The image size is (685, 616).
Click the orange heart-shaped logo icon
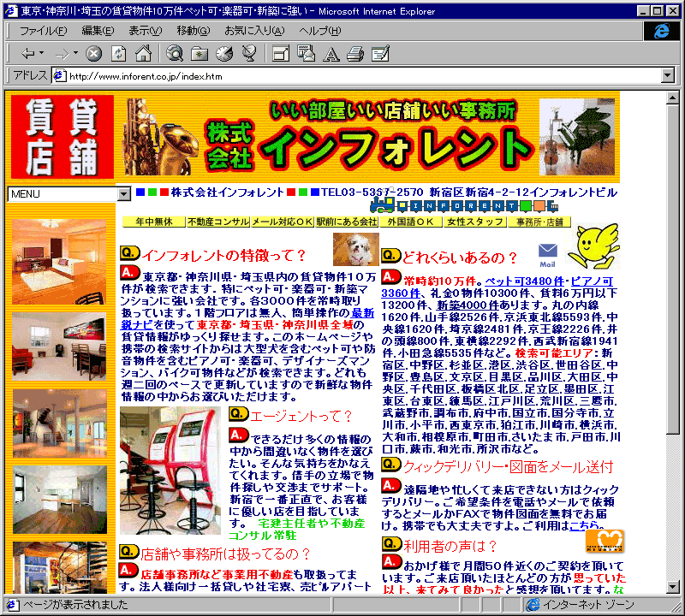605,542
